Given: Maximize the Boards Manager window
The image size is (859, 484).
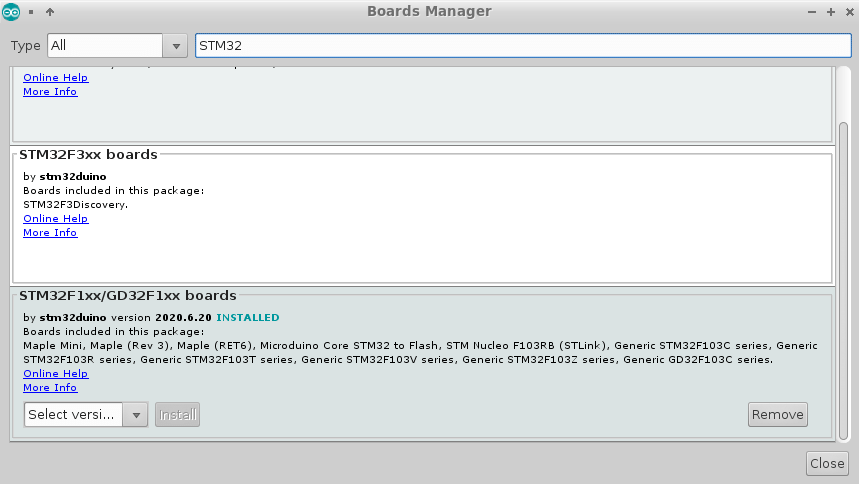Looking at the screenshot, I should (x=831, y=12).
